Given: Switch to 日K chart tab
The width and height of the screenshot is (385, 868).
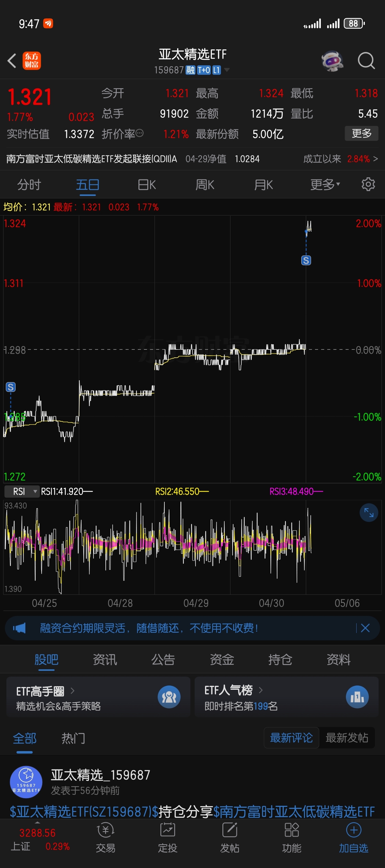Looking at the screenshot, I should click(147, 185).
